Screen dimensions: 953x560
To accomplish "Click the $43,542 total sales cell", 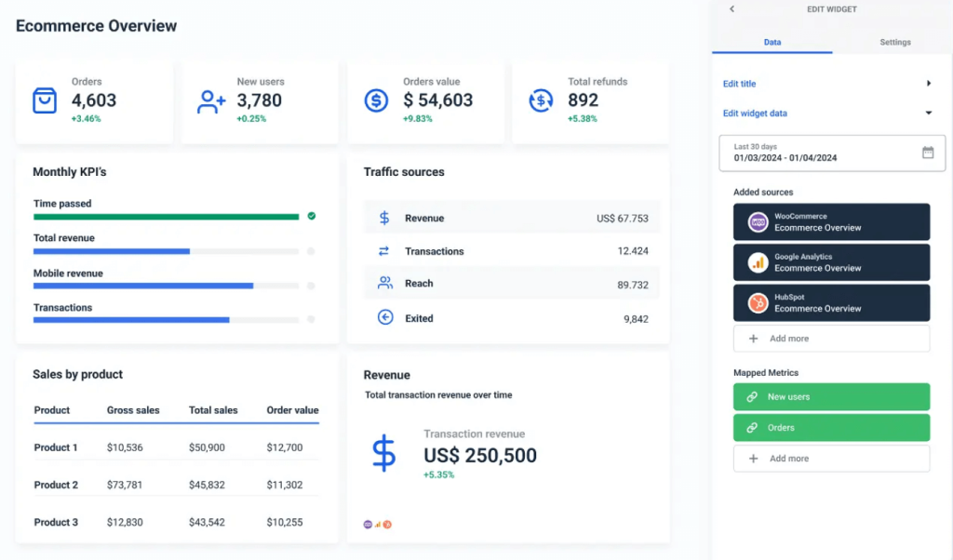I will (x=207, y=523).
